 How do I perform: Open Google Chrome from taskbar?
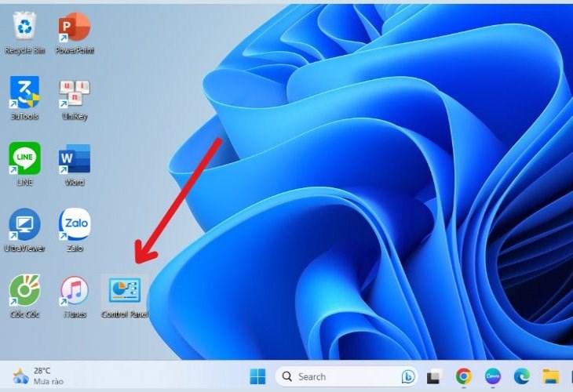(x=464, y=376)
